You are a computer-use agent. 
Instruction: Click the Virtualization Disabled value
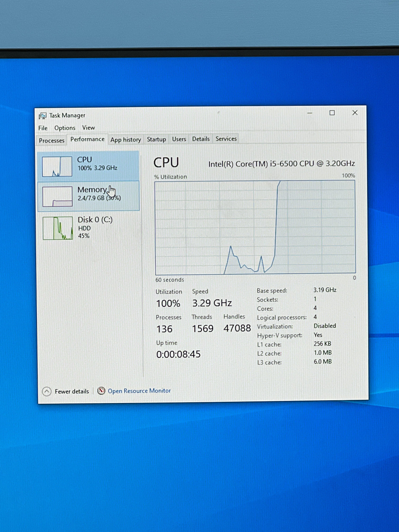325,326
